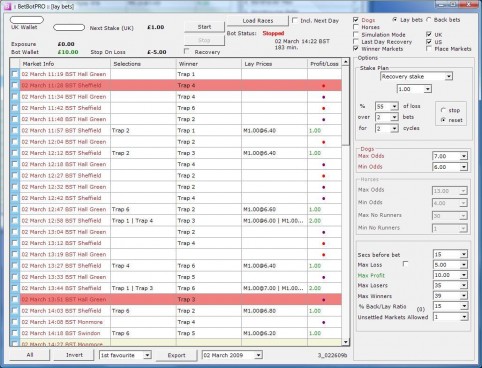Click the purple dot in 11:34 Hall Green row
The height and width of the screenshot is (368, 482).
click(323, 97)
